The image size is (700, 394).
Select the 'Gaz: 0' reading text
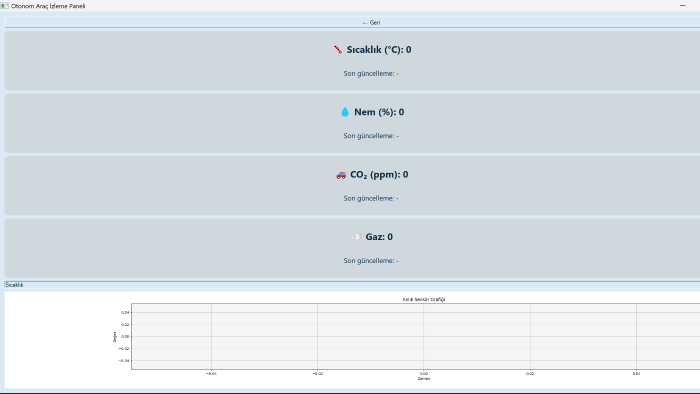point(379,237)
